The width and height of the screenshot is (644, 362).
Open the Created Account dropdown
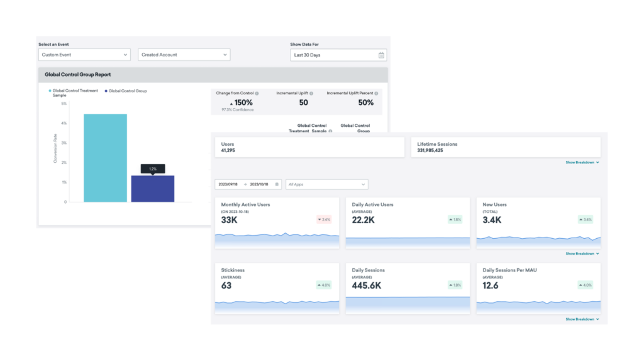click(184, 55)
